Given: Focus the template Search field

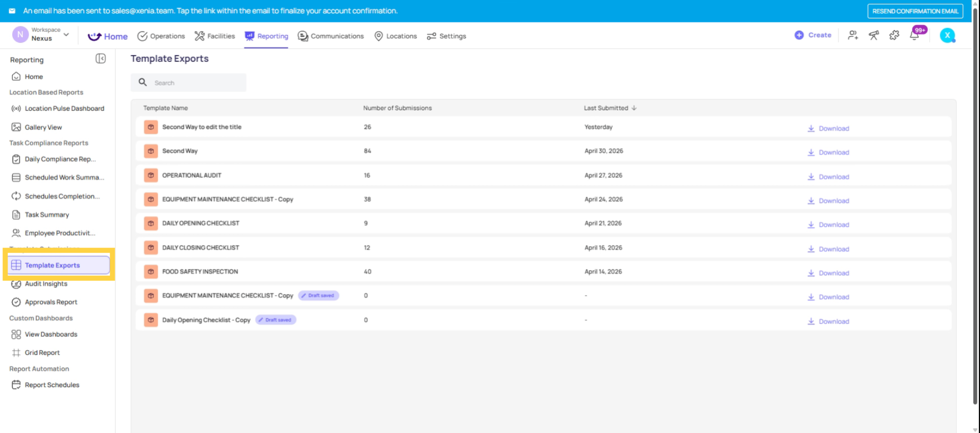Looking at the screenshot, I should (188, 83).
